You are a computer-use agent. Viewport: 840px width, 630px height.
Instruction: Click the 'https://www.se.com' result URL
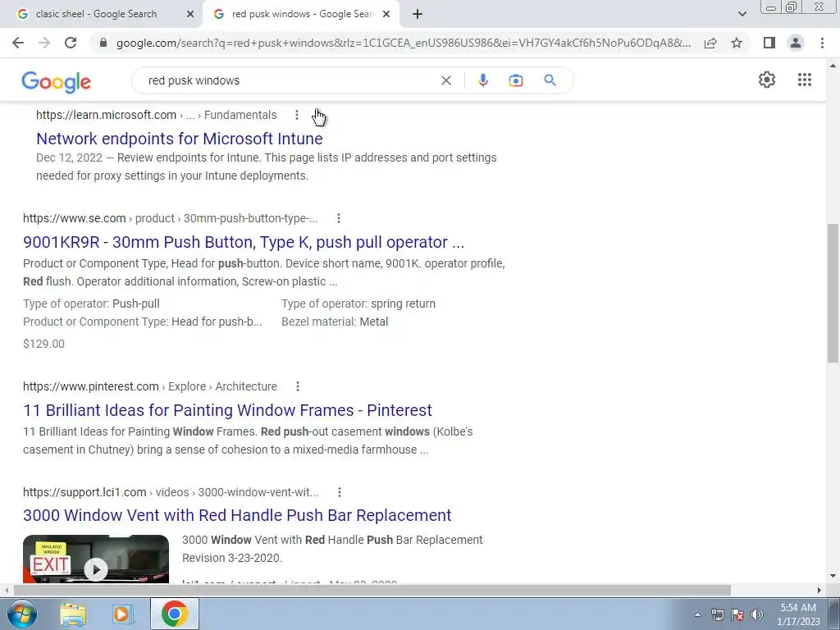pos(75,218)
